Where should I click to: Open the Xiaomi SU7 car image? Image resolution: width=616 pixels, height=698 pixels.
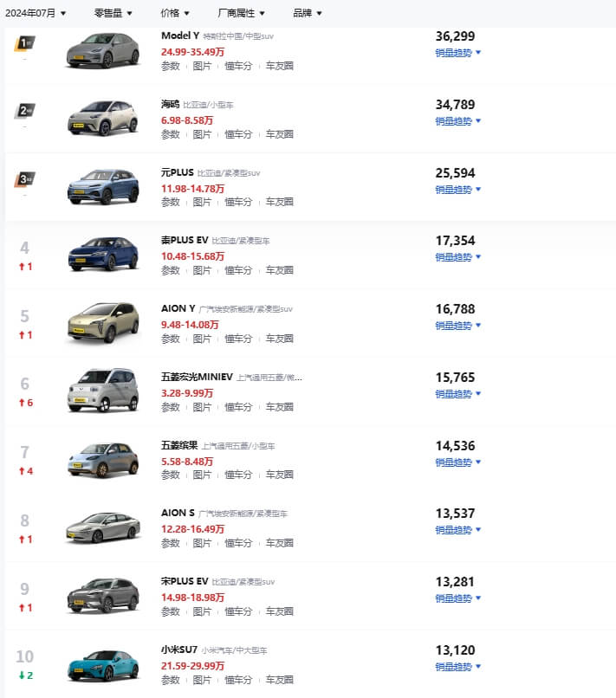[103, 665]
